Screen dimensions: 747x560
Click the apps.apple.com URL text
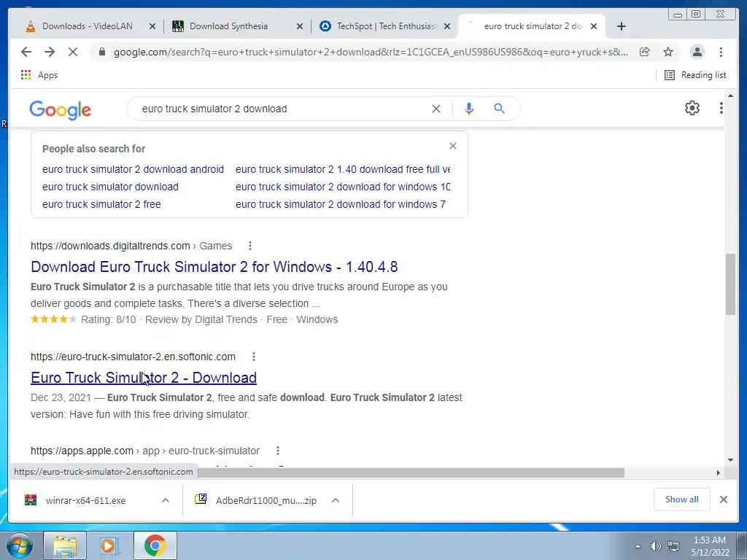click(82, 451)
